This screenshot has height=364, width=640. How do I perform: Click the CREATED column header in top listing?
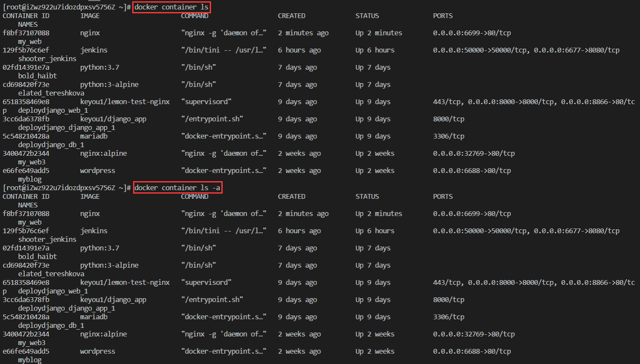(x=292, y=16)
